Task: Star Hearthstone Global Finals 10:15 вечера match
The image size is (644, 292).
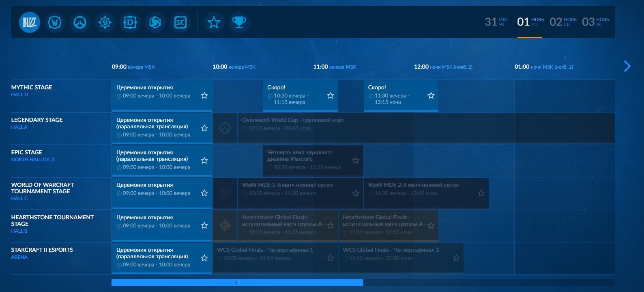Action: (331, 225)
